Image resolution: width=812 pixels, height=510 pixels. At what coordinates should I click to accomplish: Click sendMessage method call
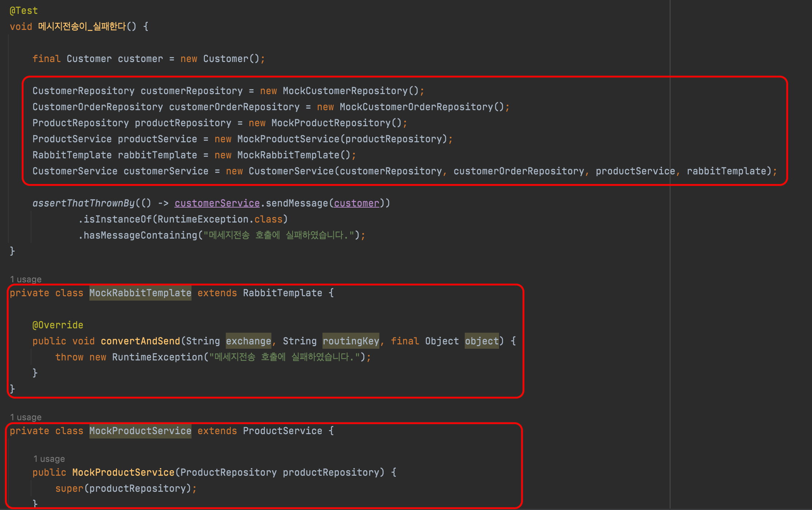[297, 203]
